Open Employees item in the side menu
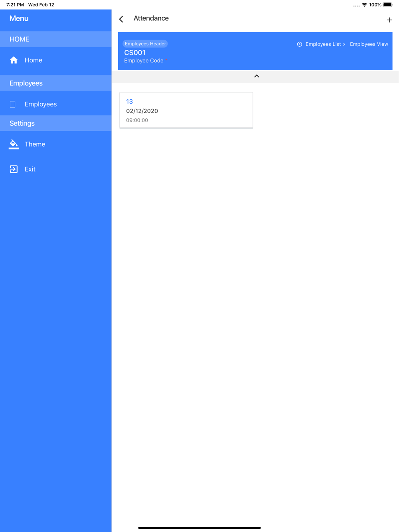399x532 pixels. click(56, 104)
